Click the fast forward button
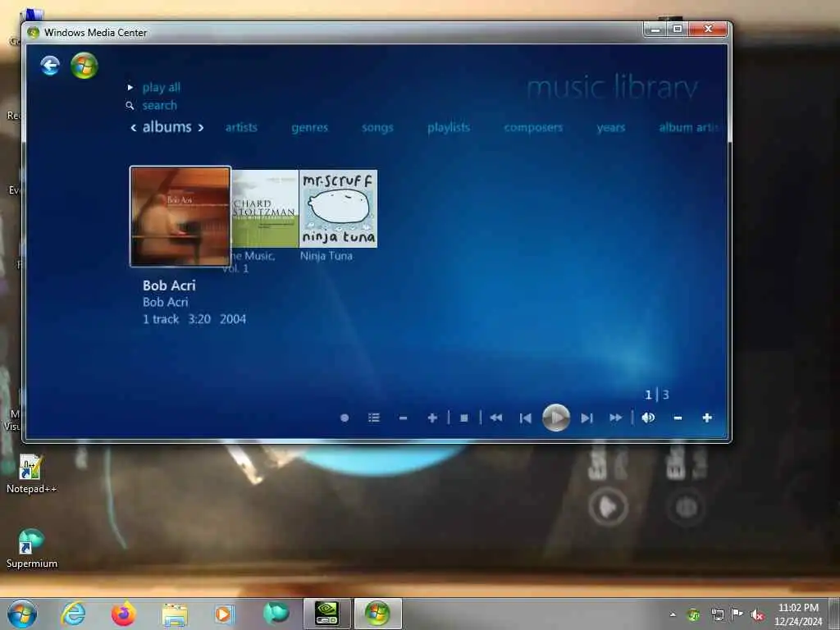840x630 pixels. [x=615, y=418]
